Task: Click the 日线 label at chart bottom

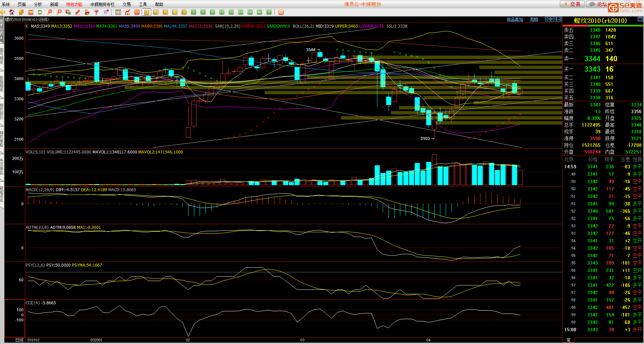Action: pyautogui.click(x=20, y=340)
